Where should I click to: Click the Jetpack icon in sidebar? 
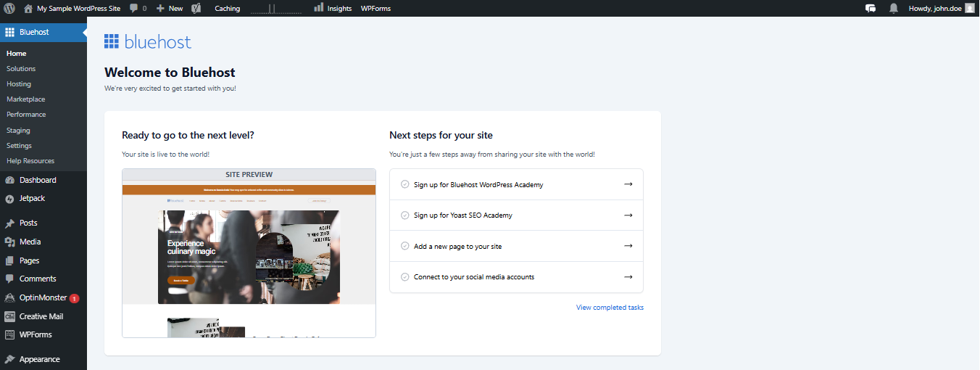click(x=9, y=198)
